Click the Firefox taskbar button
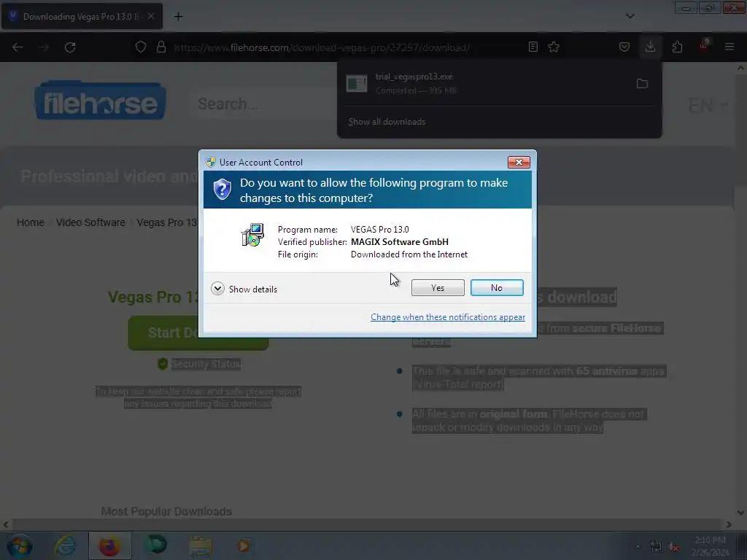 (x=109, y=545)
